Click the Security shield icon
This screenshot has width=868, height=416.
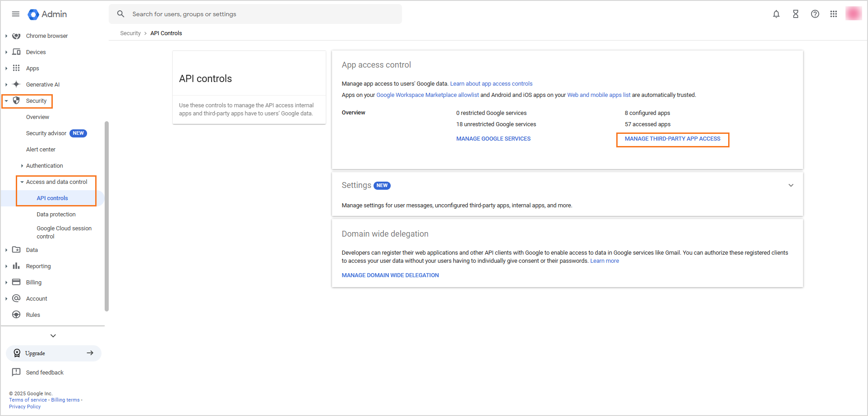click(x=16, y=101)
